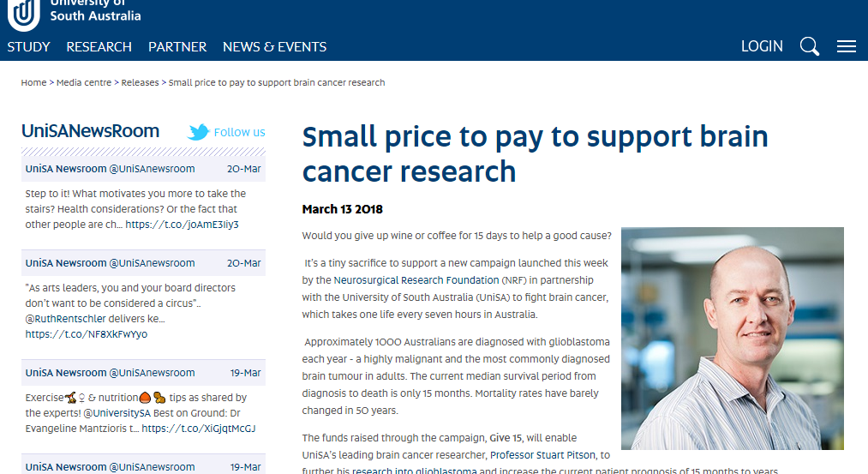Viewport: 868px width, 474px height.
Task: Open the t.co/NF8XkFwYyo tweet link
Action: point(87,334)
